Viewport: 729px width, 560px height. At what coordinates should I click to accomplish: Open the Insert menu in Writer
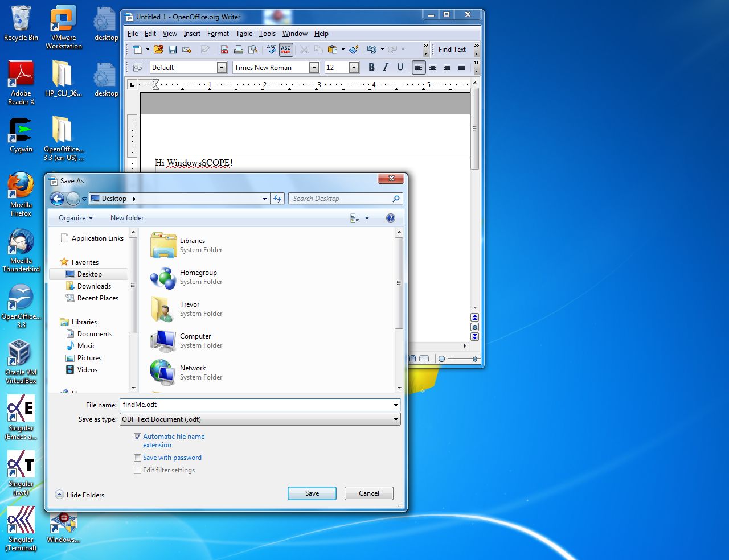pyautogui.click(x=192, y=34)
